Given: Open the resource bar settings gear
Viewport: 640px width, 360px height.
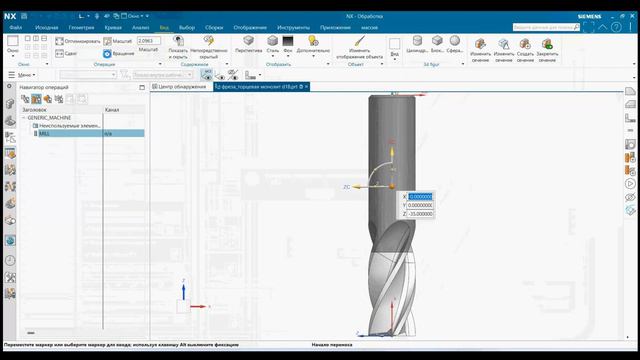Looking at the screenshot, I should click(x=9, y=87).
